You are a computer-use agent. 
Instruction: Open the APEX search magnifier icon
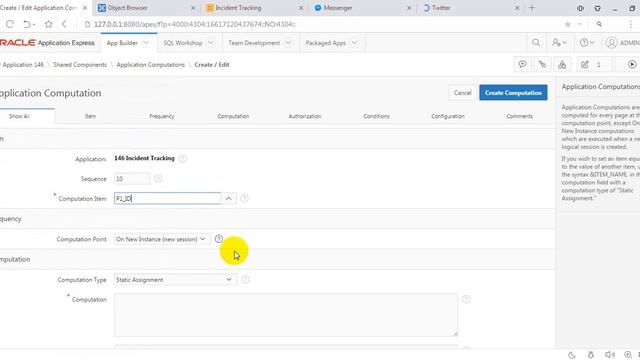(536, 42)
